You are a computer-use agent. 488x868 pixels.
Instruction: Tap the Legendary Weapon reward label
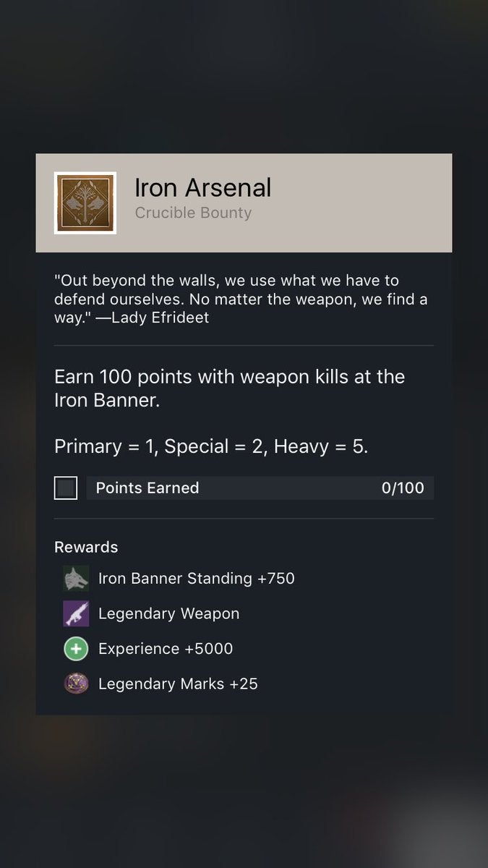click(168, 614)
